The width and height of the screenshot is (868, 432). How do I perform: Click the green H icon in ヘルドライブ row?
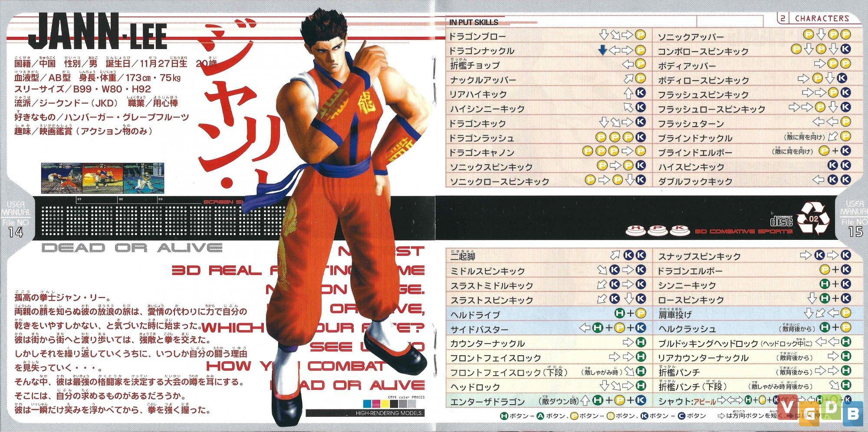click(620, 313)
